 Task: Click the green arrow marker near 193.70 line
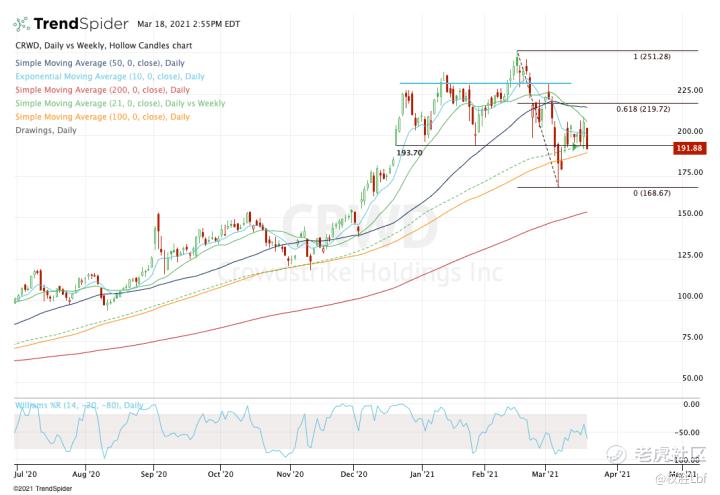tap(574, 147)
